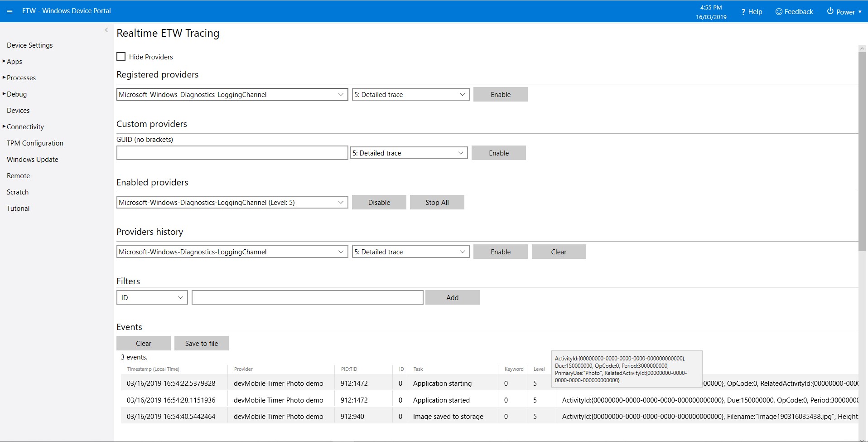Viewport: 868px width, 442px height.
Task: Expand the Connectivity sidebar section
Action: click(x=25, y=127)
